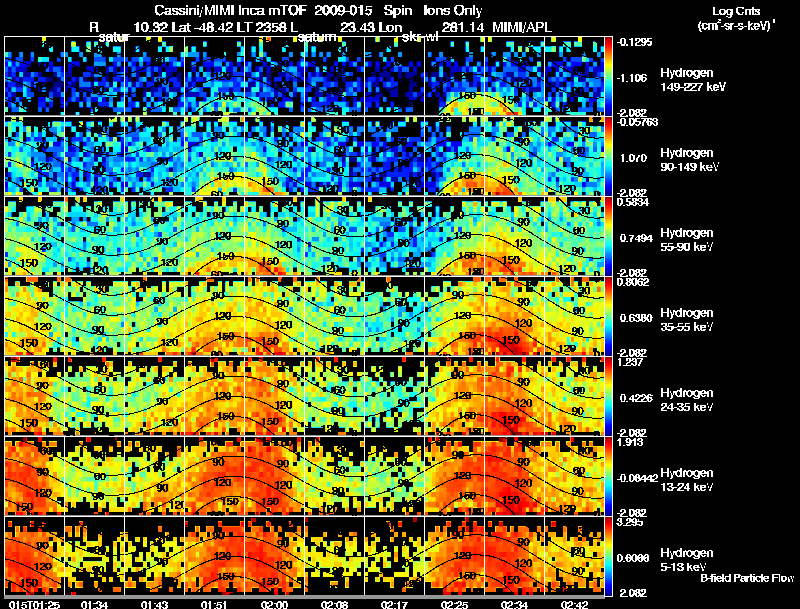This screenshot has width=800, height=609.
Task: Select the 'MIMI/APL' credit text
Action: click(521, 27)
